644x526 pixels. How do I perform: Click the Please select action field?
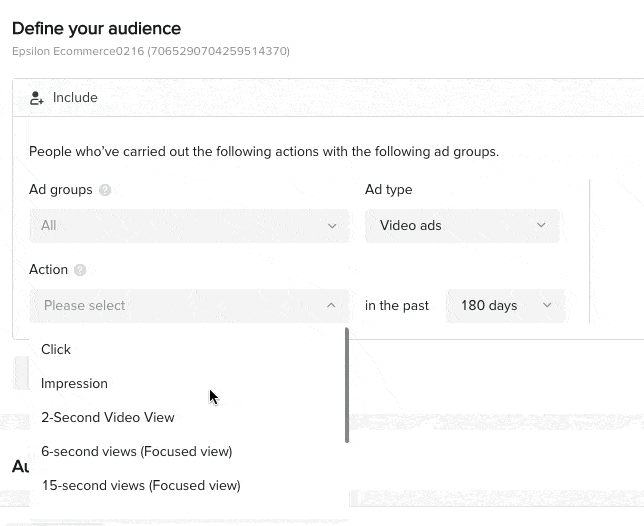pyautogui.click(x=189, y=305)
